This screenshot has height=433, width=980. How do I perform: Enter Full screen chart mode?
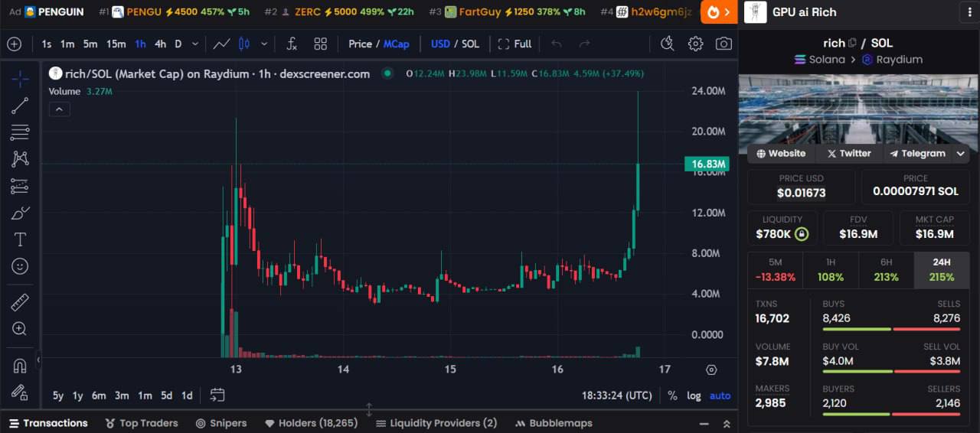click(514, 44)
